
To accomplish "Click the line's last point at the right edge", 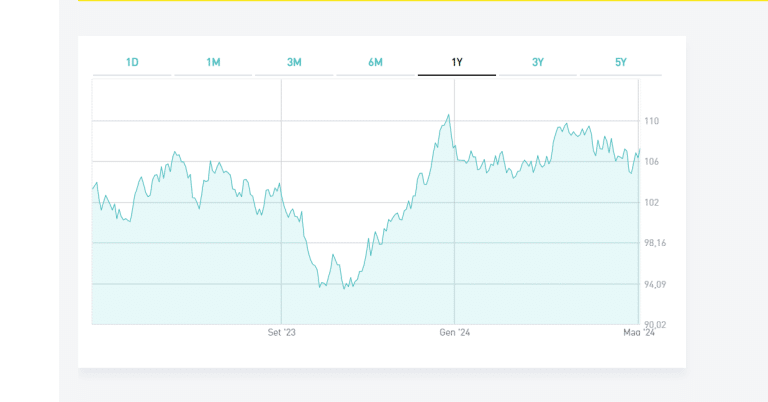I will (638, 150).
